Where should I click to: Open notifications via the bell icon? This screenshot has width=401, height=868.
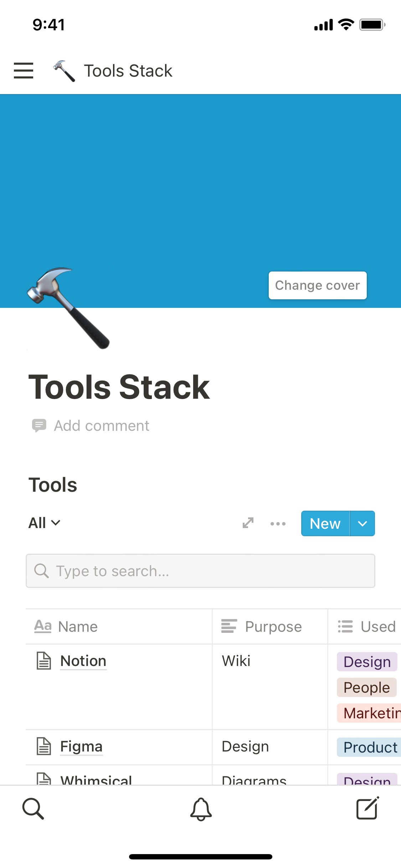coord(200,810)
